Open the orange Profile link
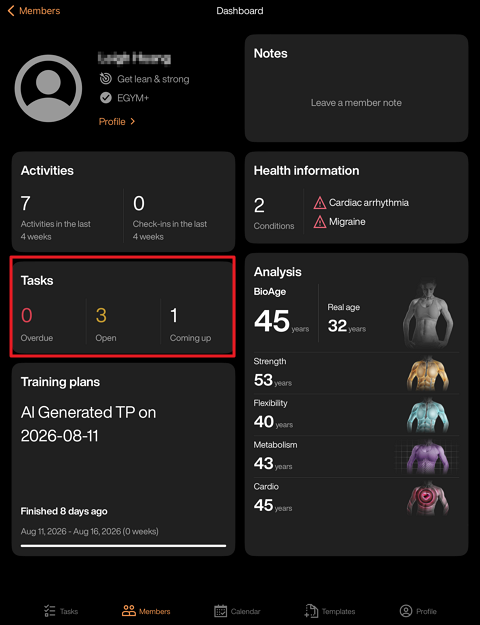 pyautogui.click(x=112, y=122)
